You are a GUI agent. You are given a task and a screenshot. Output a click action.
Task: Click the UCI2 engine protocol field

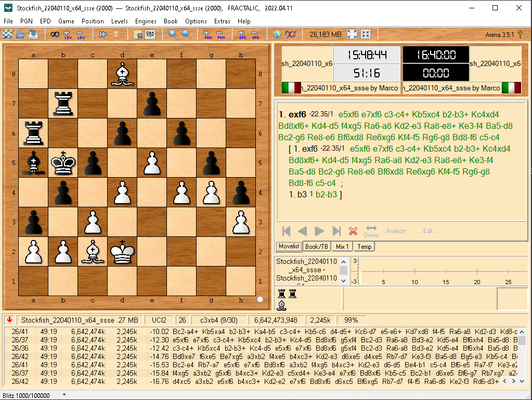159,320
